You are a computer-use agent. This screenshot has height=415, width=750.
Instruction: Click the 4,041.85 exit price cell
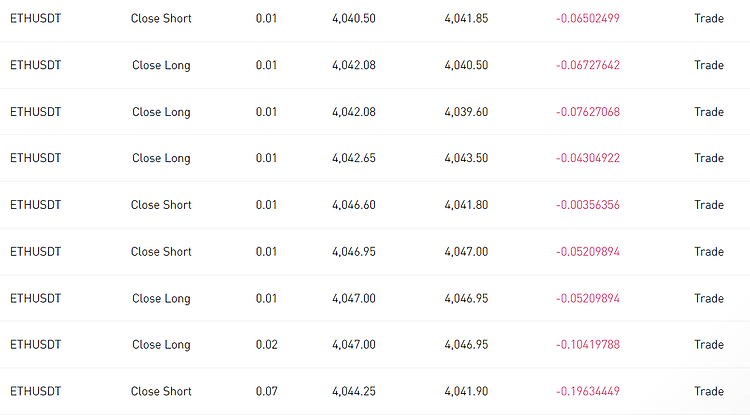click(466, 19)
